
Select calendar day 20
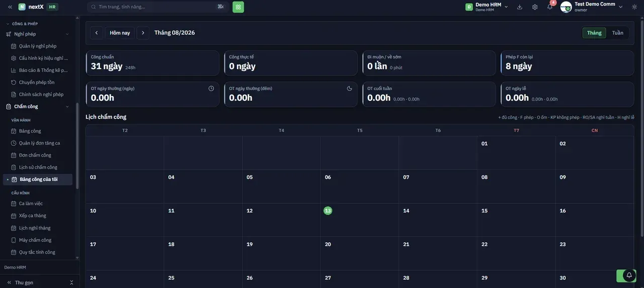(360, 254)
